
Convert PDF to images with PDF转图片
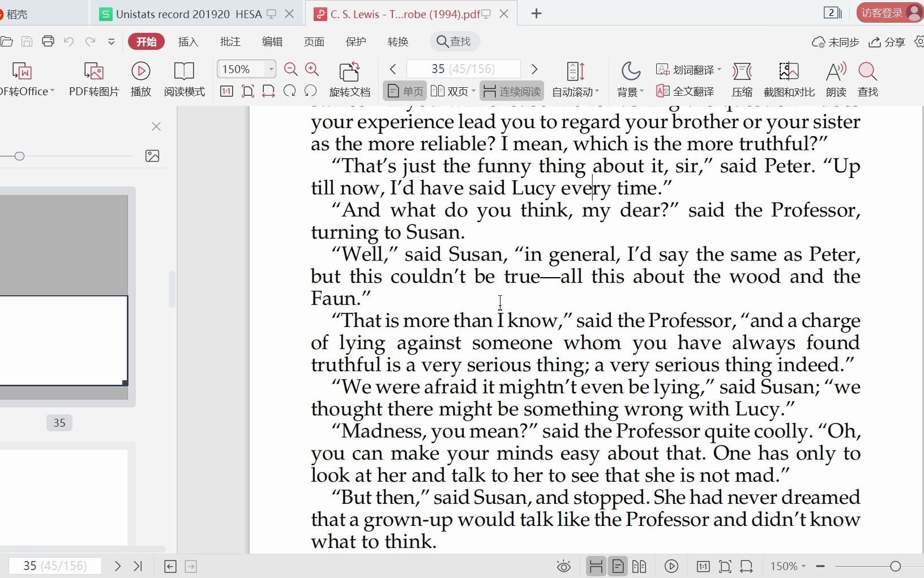(94, 79)
